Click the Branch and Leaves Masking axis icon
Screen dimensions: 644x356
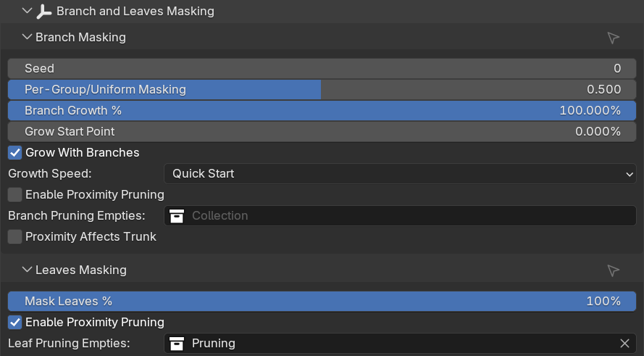43,12
